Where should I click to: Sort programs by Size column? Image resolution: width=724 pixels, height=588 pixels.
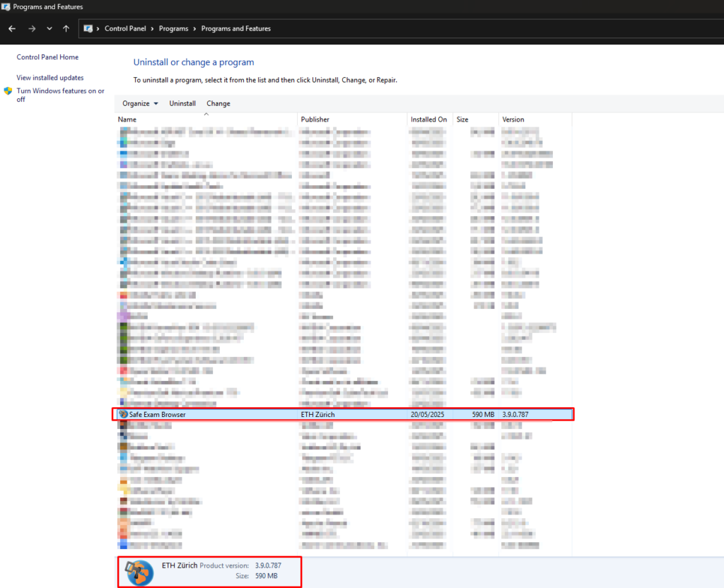tap(476, 119)
